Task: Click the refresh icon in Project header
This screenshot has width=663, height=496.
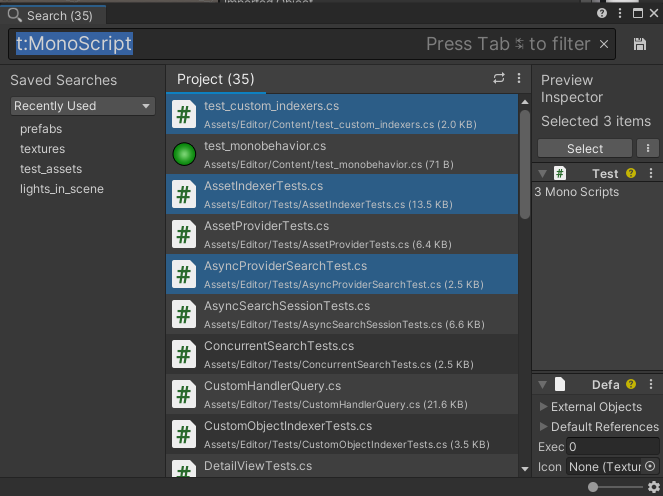Action: coord(499,78)
